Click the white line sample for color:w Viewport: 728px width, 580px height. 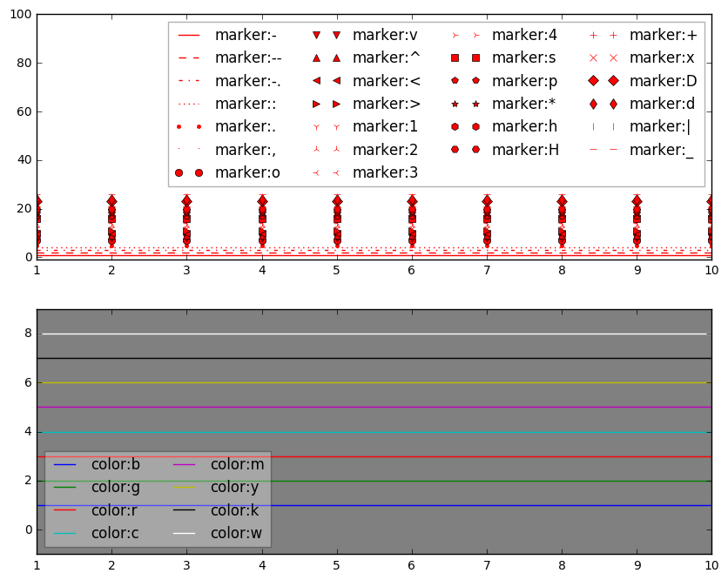point(185,533)
